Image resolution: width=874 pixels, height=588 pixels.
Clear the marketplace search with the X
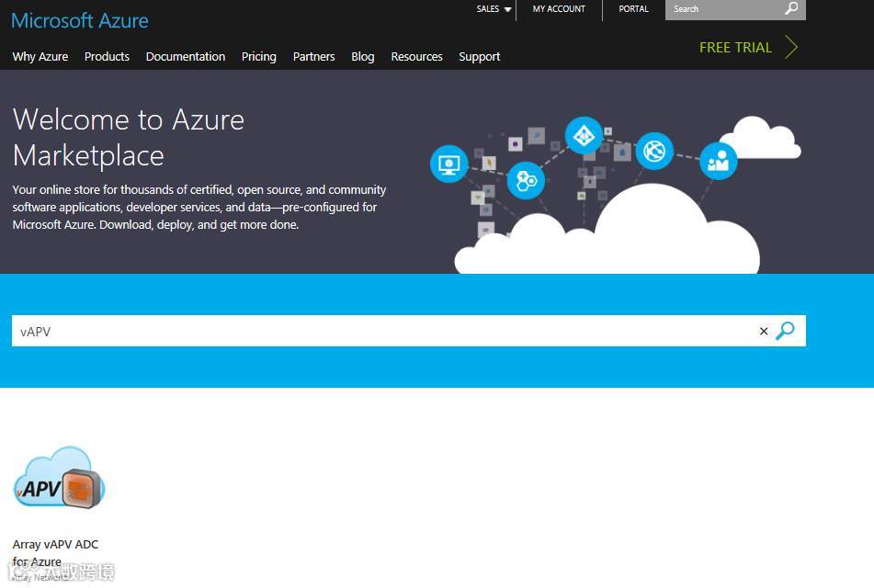(764, 331)
